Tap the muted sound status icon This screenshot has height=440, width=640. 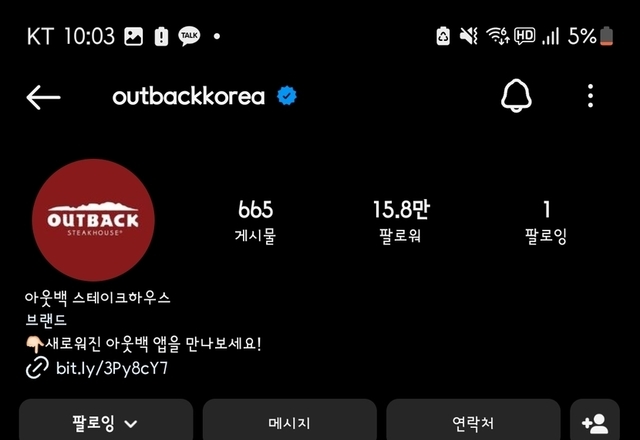[x=469, y=36]
